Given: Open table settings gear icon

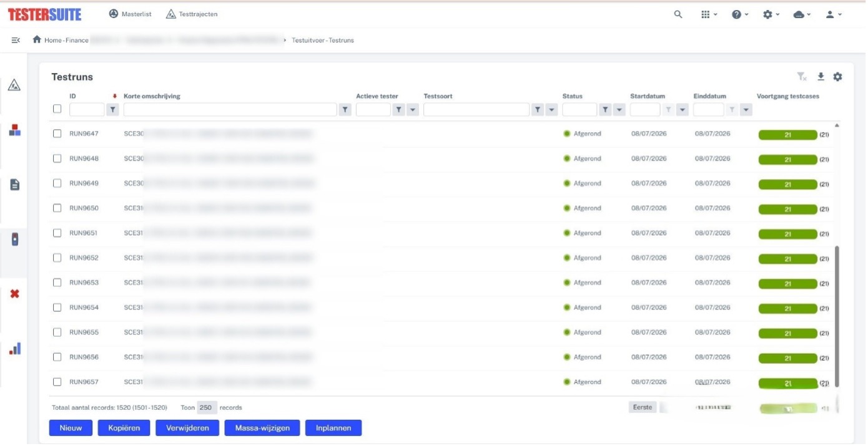Looking at the screenshot, I should 837,77.
